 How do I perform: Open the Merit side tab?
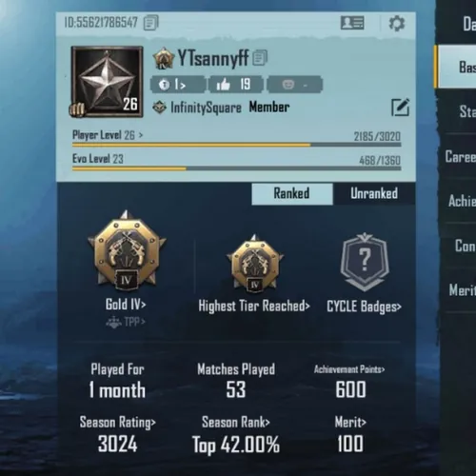462,290
